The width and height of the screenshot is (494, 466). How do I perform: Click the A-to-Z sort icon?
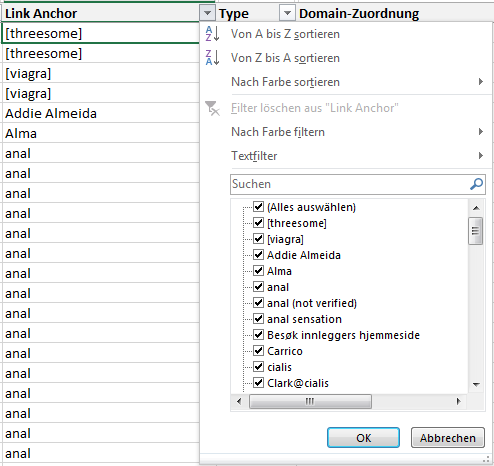212,34
